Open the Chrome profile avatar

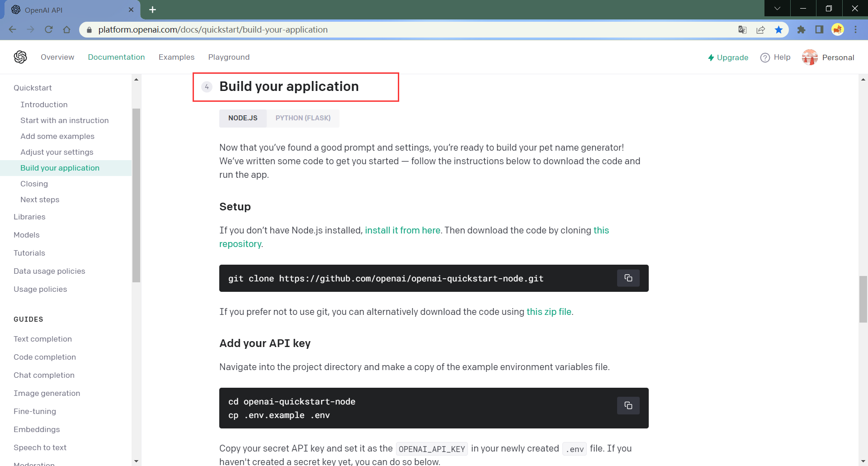(838, 29)
